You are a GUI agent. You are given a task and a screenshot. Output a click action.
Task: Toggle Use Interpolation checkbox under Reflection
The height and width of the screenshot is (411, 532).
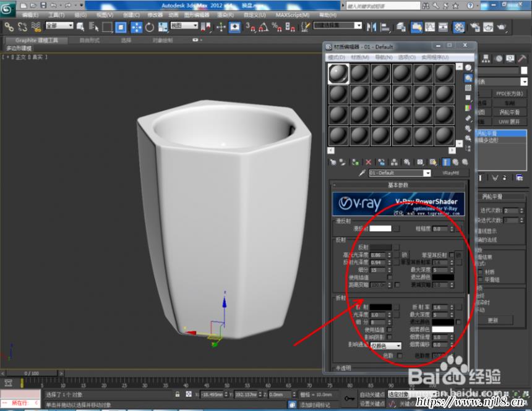coord(390,278)
